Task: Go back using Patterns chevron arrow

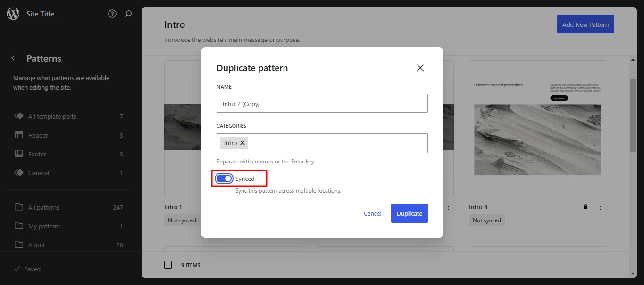Action: [13, 58]
